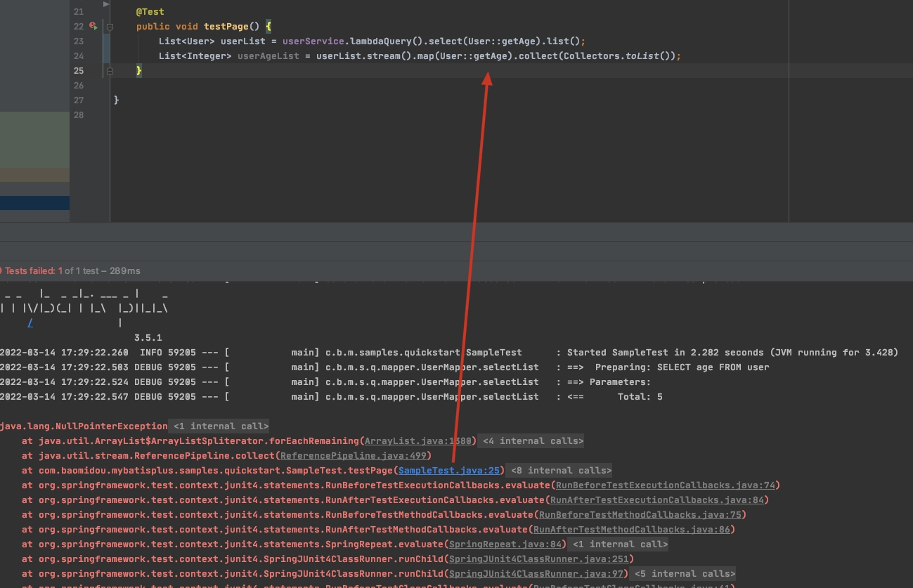Open the SampleTest.java:25 stack trace link

pos(448,471)
